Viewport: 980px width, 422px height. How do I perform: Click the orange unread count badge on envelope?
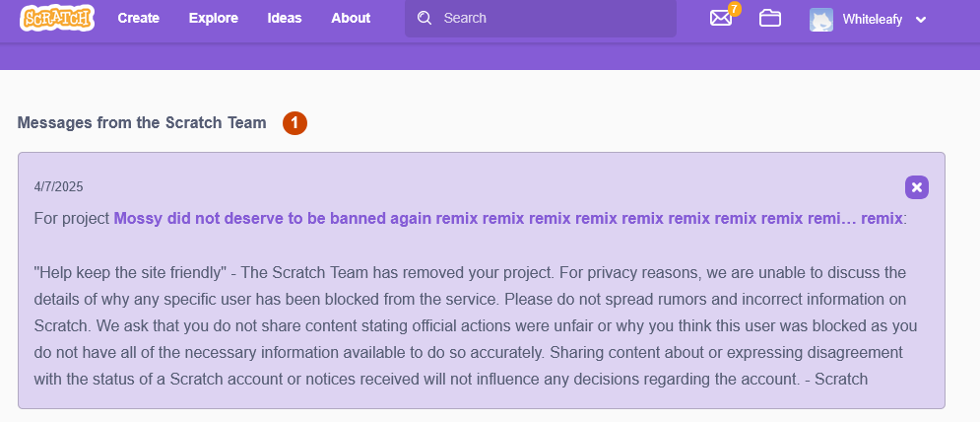(x=734, y=9)
